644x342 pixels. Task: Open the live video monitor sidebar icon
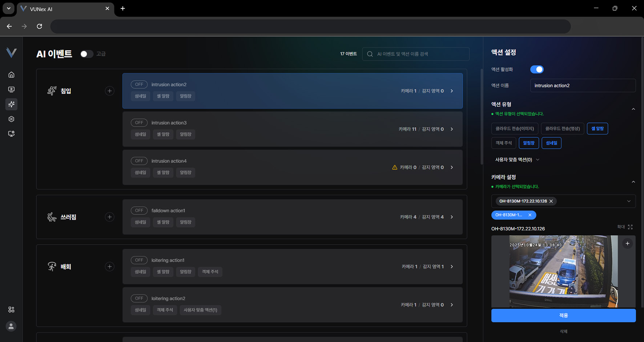[11, 89]
